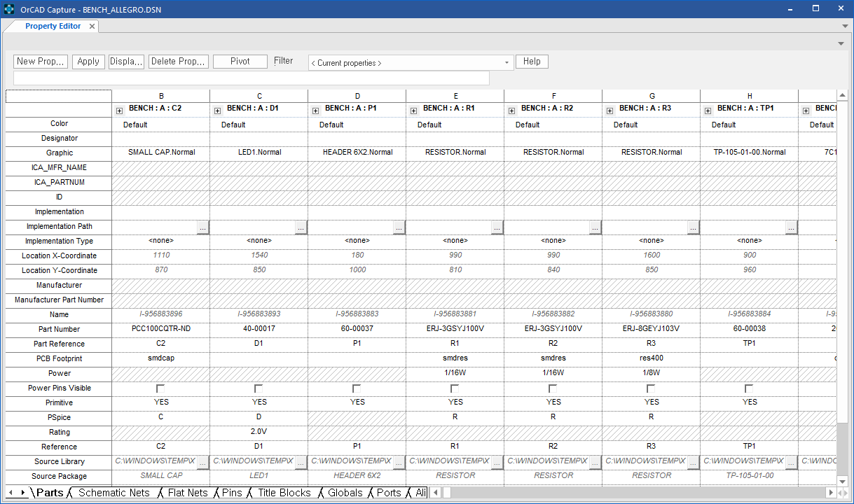Switch to the Schematic Nets tab
Viewport: 854px width, 504px height.
(114, 493)
